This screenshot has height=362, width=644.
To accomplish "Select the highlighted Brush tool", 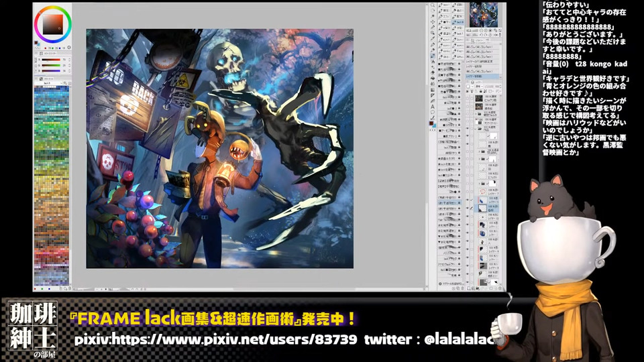I will (433, 56).
